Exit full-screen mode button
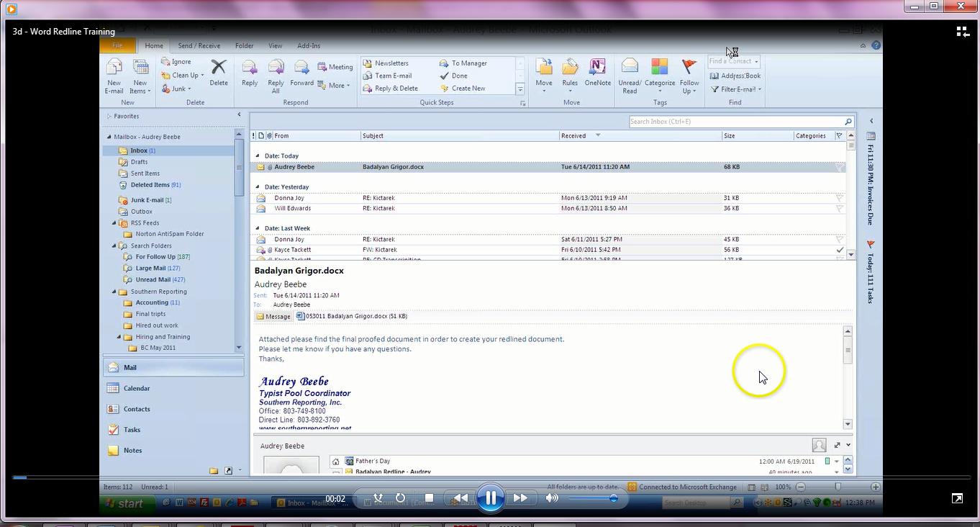Viewport: 980px width, 527px height. (957, 498)
